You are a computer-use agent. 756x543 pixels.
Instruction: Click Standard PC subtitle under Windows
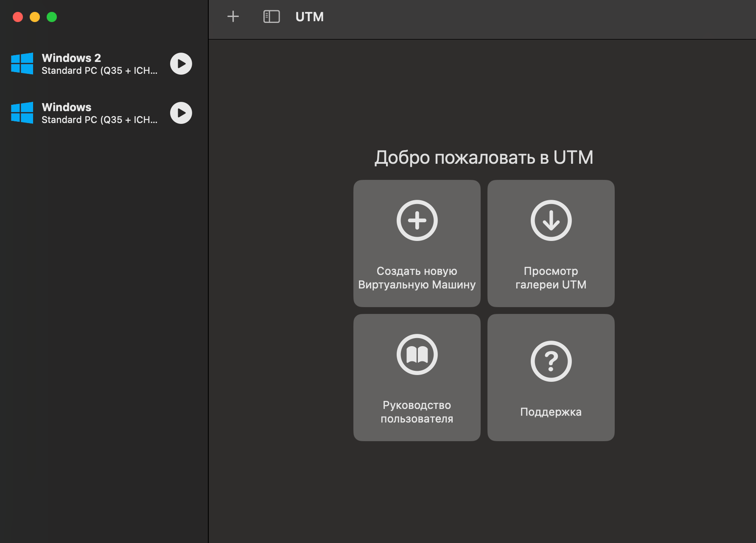pyautogui.click(x=99, y=120)
